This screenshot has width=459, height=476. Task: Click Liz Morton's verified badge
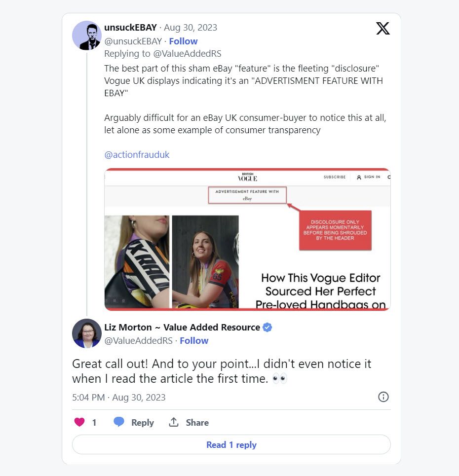click(x=267, y=327)
